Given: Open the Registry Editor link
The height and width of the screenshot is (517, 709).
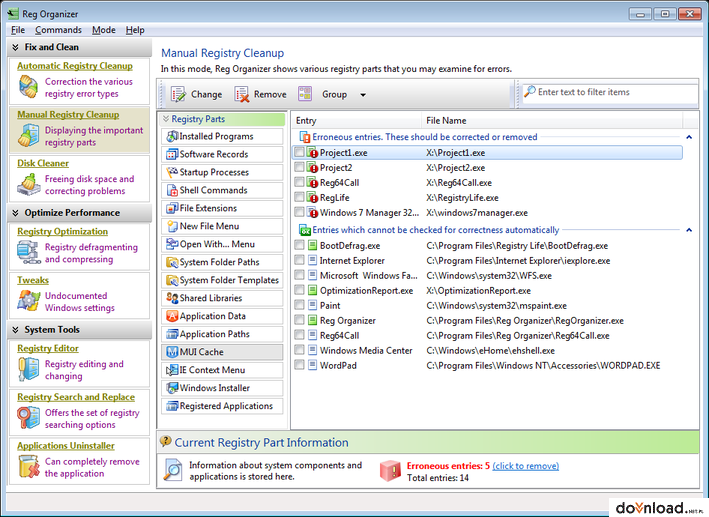Looking at the screenshot, I should pyautogui.click(x=48, y=348).
